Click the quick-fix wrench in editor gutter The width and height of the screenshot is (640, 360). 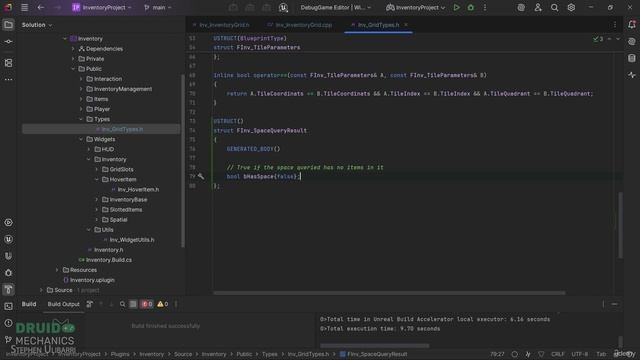click(201, 176)
